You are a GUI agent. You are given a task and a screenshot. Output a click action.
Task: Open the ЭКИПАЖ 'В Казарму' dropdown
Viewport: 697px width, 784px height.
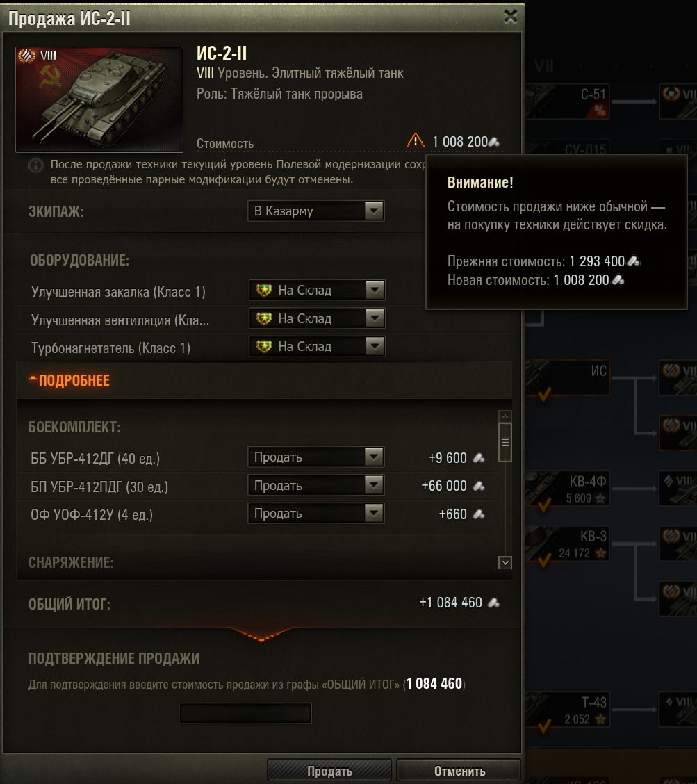click(316, 211)
